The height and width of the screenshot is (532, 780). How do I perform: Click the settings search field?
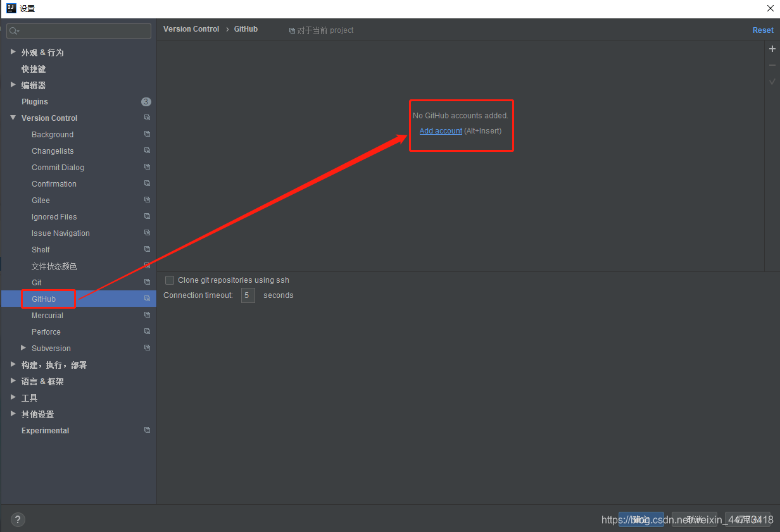(x=79, y=31)
